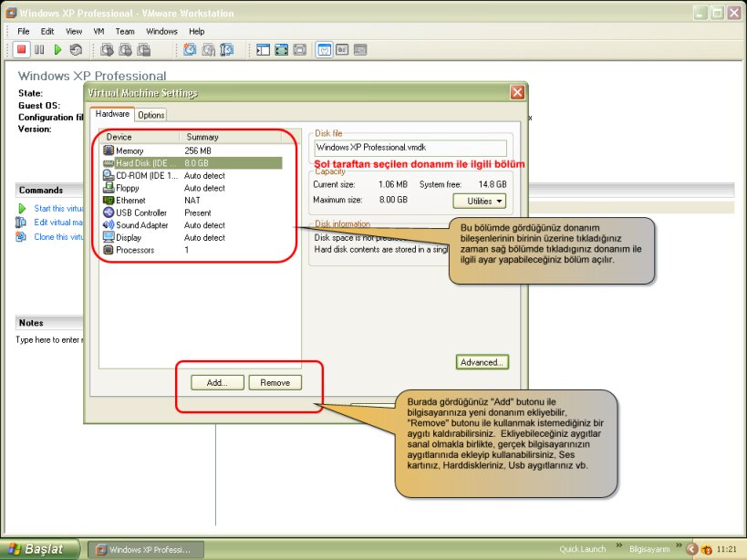747x560 pixels.
Task: Click the Start this virtual machine link
Action: tap(58, 208)
